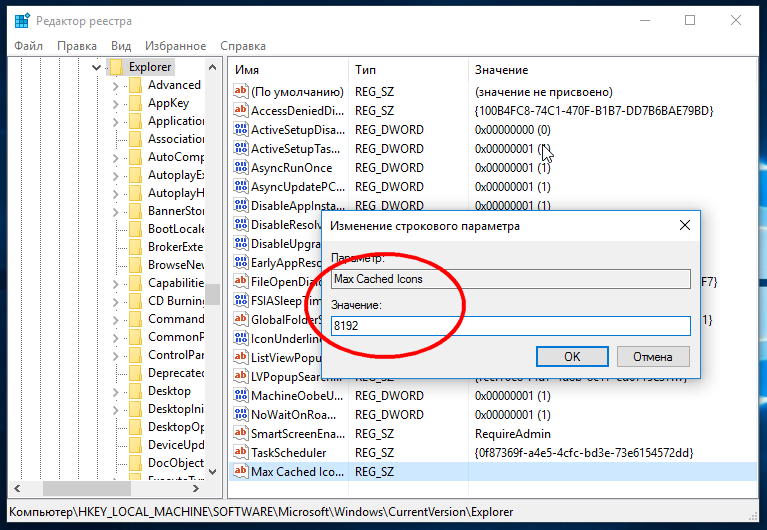Select the AsyncRunOnce value name
The image size is (767, 530).
(292, 168)
